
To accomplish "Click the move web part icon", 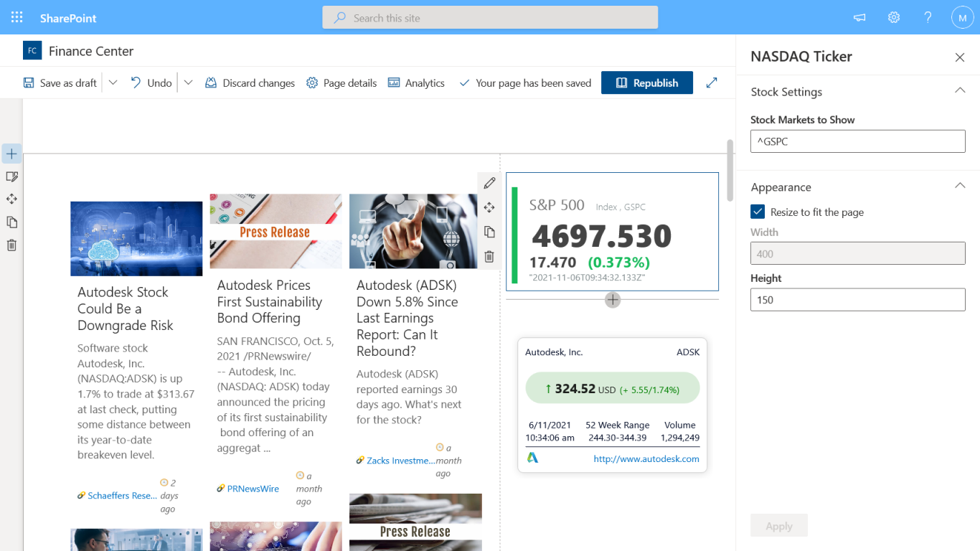I will [x=489, y=207].
